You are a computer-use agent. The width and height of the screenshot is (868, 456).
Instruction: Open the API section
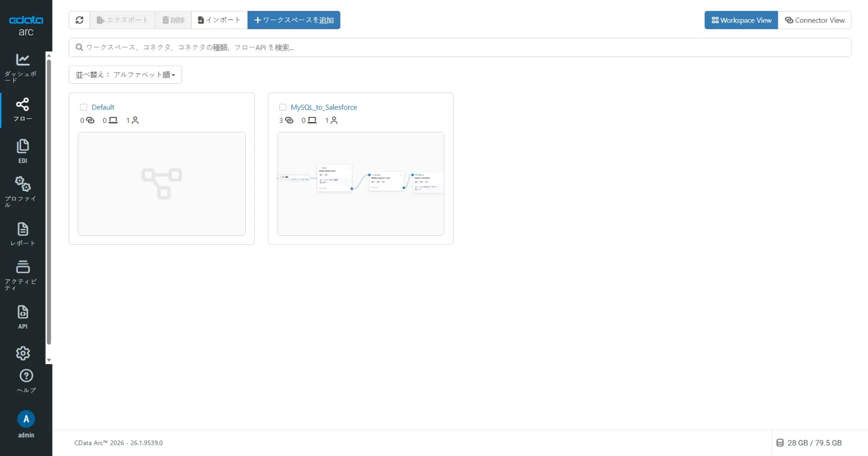pyautogui.click(x=23, y=317)
